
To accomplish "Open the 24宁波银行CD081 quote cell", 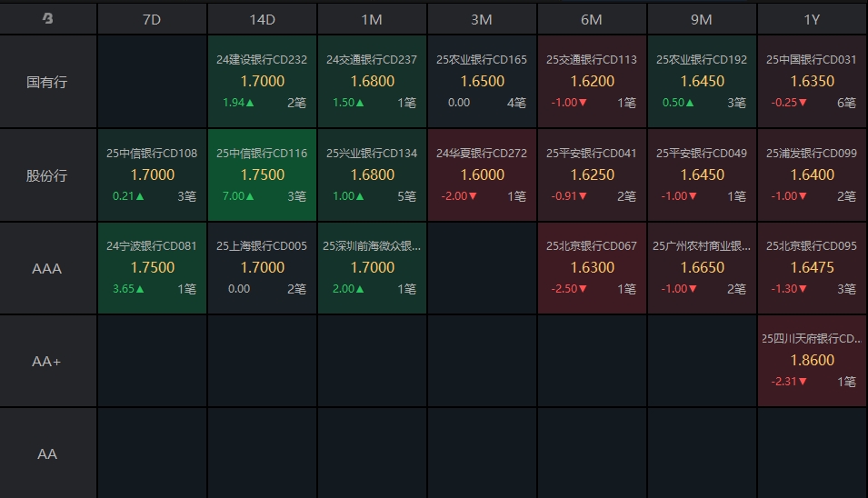I will 152,268.
